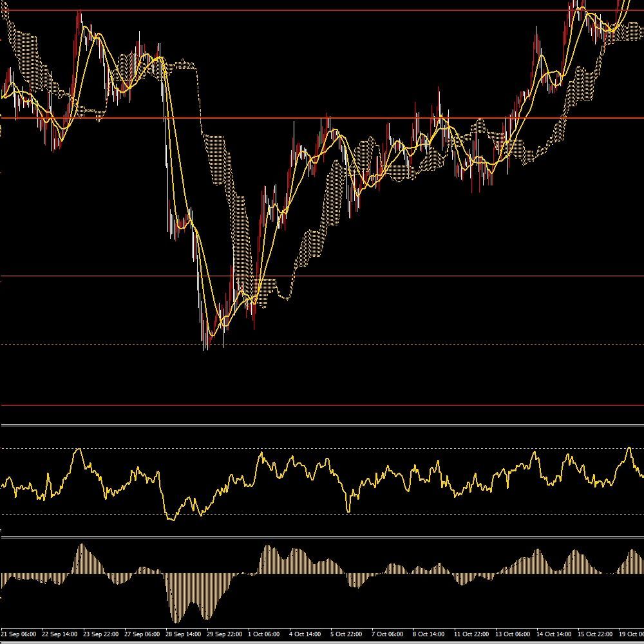Select the lowest red horizontal line in price chart
This screenshot has width=644, height=644.
(x=322, y=405)
